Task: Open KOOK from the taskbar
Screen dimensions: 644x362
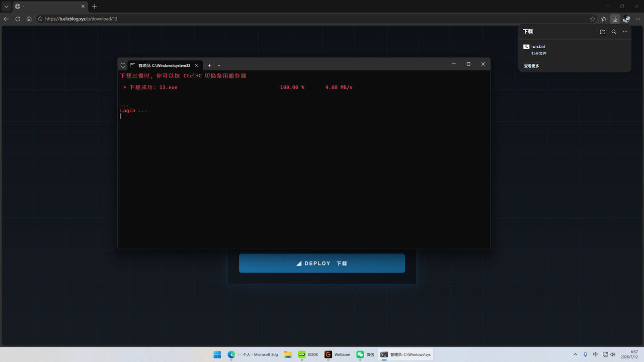Action: tap(308, 354)
